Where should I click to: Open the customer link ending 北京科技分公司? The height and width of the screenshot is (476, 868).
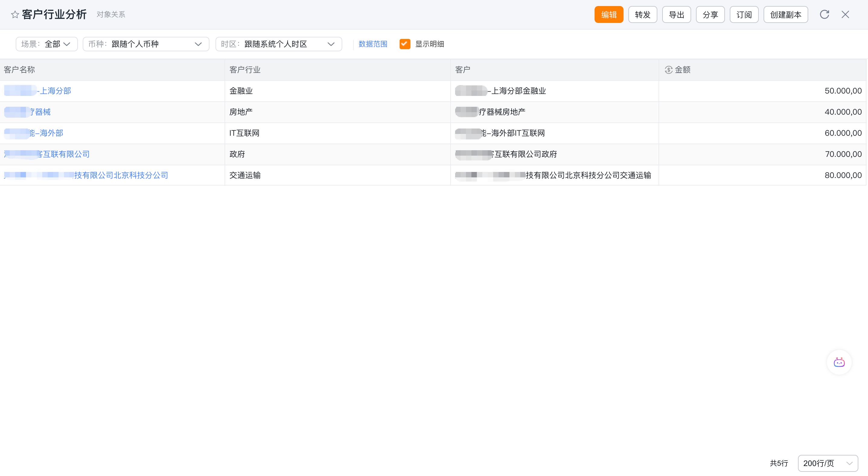click(x=86, y=175)
